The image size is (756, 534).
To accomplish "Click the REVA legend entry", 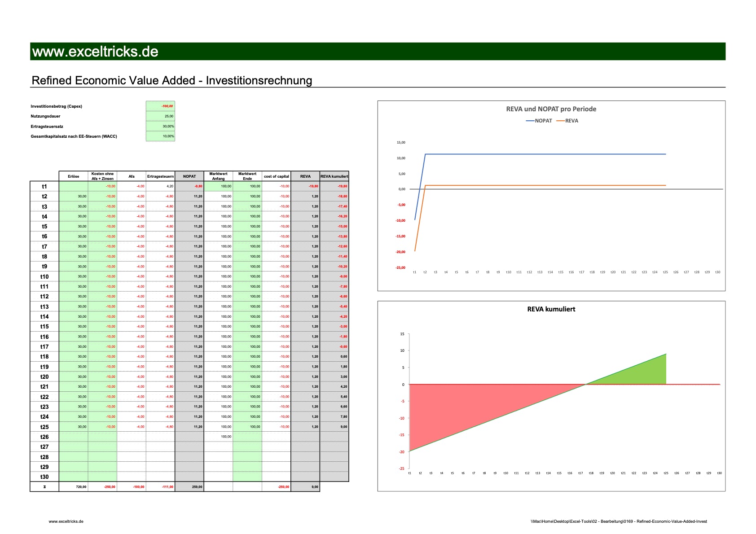I will (x=567, y=121).
